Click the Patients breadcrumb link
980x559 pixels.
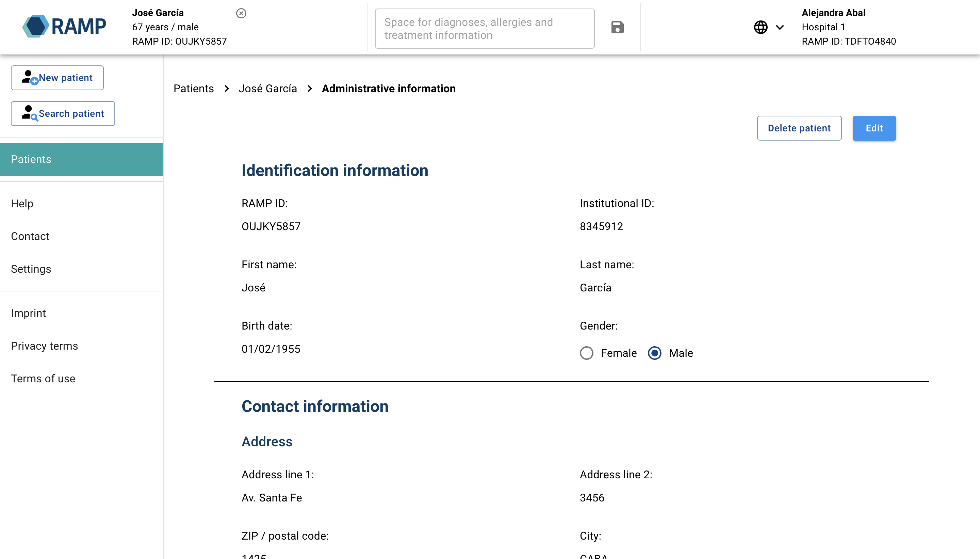coord(193,89)
